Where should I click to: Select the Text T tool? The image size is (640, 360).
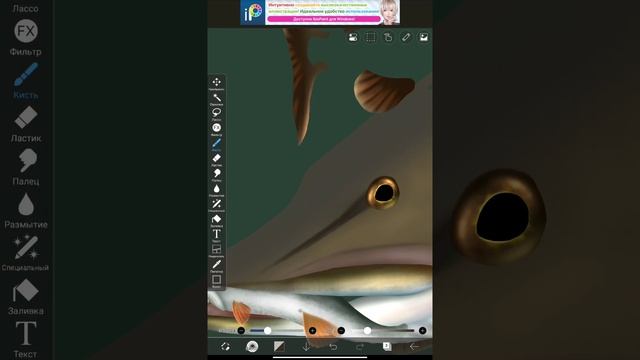216,236
